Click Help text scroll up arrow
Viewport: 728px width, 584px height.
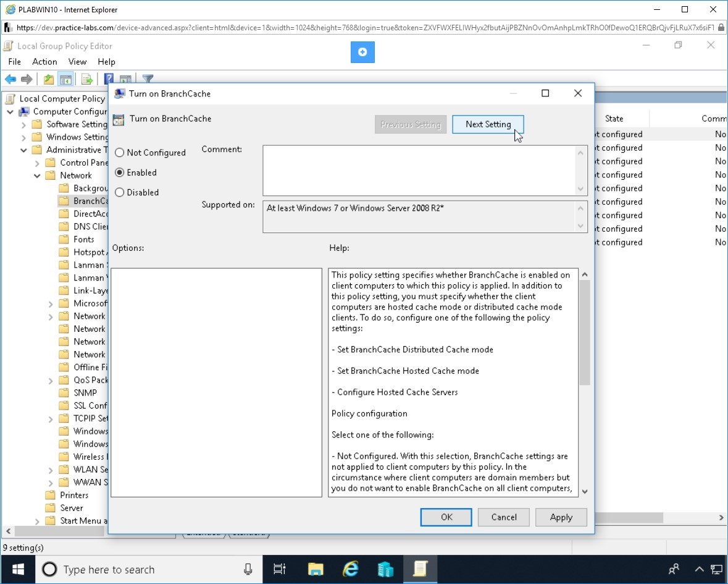585,274
